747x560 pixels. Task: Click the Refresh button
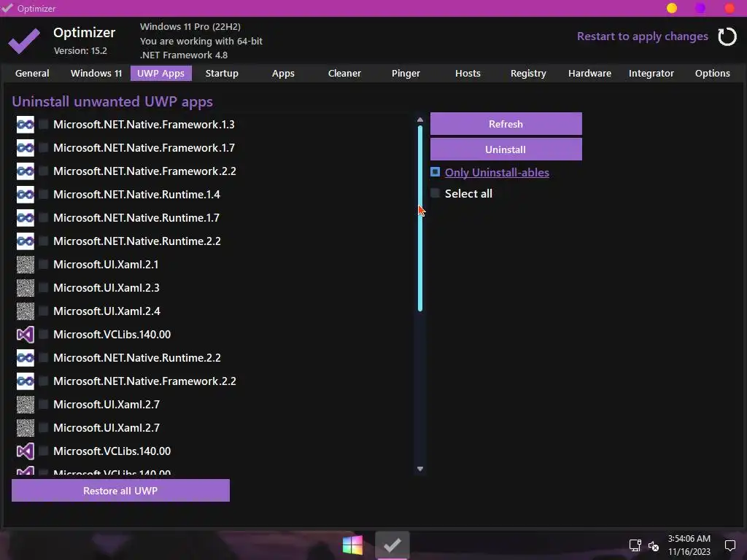tap(506, 124)
